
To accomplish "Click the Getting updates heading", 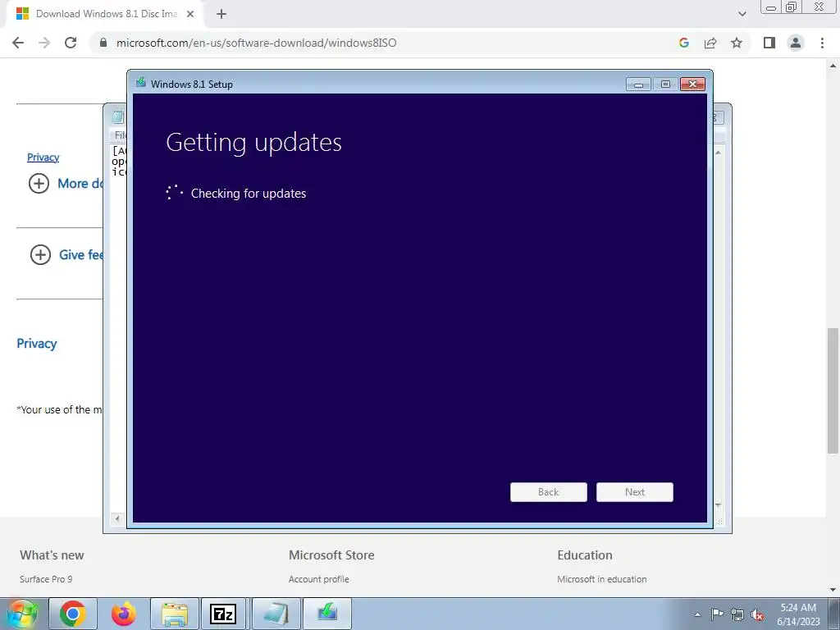I will (254, 142).
